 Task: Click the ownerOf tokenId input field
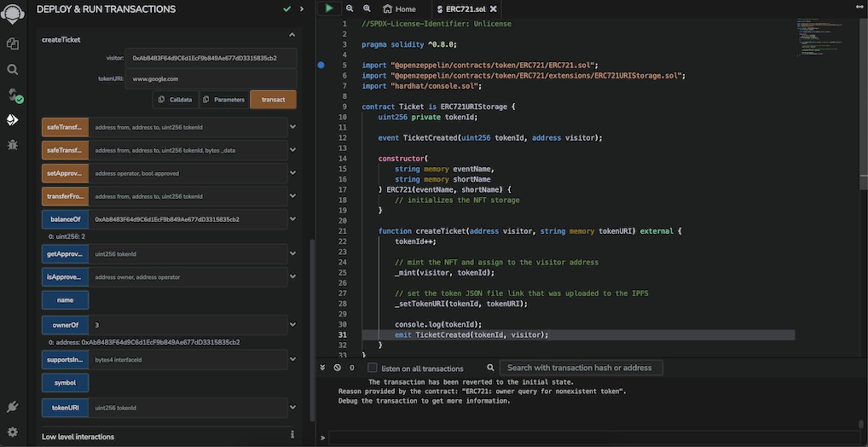click(x=188, y=325)
